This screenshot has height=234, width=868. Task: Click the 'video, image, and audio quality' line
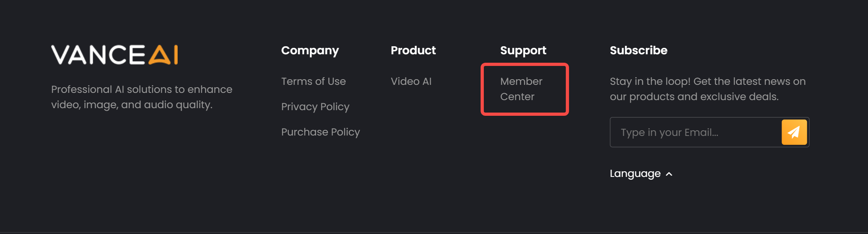coord(131,105)
